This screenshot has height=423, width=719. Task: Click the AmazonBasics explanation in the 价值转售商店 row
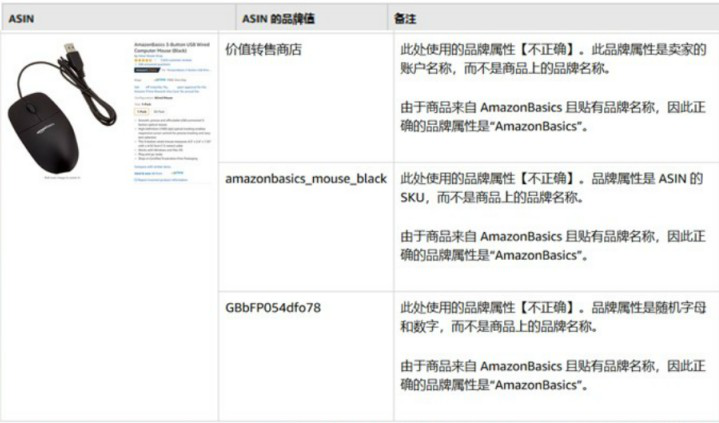click(x=553, y=117)
